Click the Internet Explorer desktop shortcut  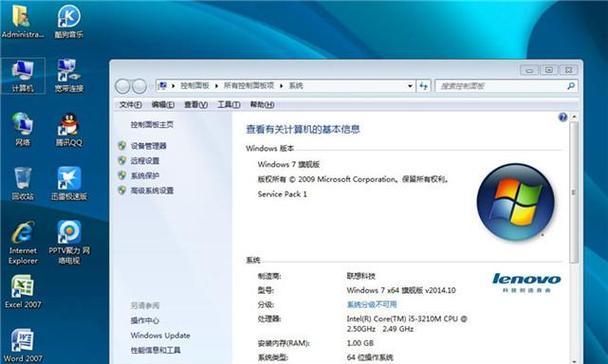(x=22, y=243)
